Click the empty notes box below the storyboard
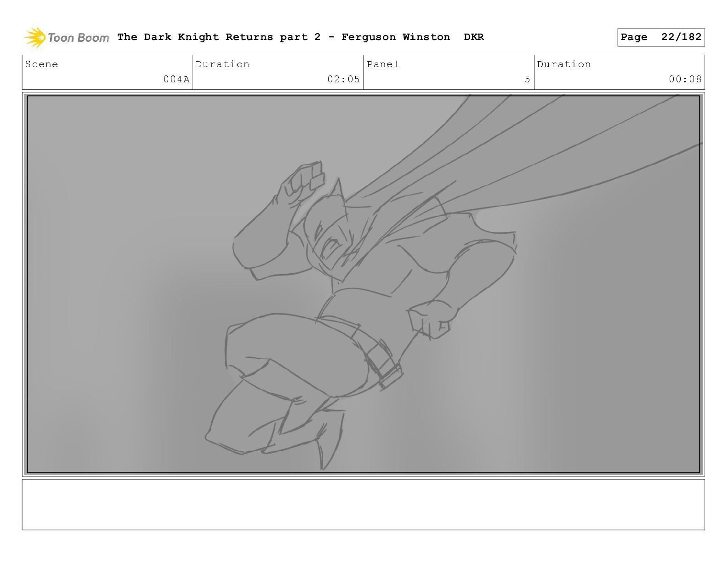The height and width of the screenshot is (563, 728). (x=363, y=505)
